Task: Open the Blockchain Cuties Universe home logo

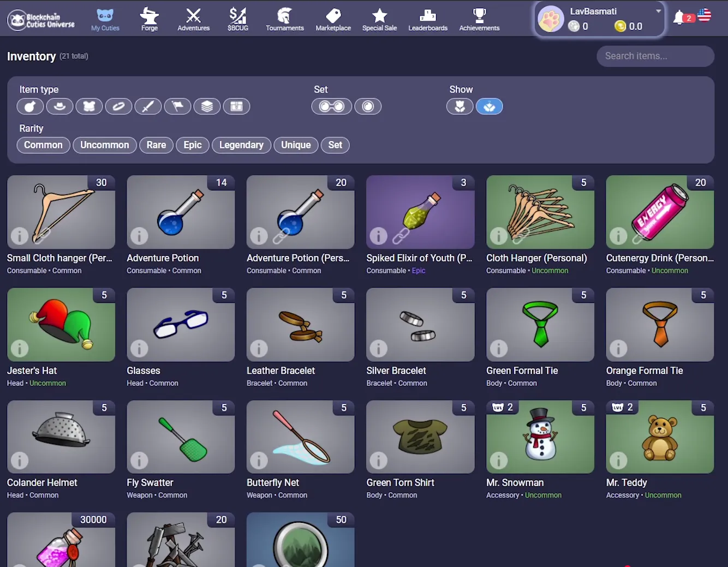Action: [41, 20]
